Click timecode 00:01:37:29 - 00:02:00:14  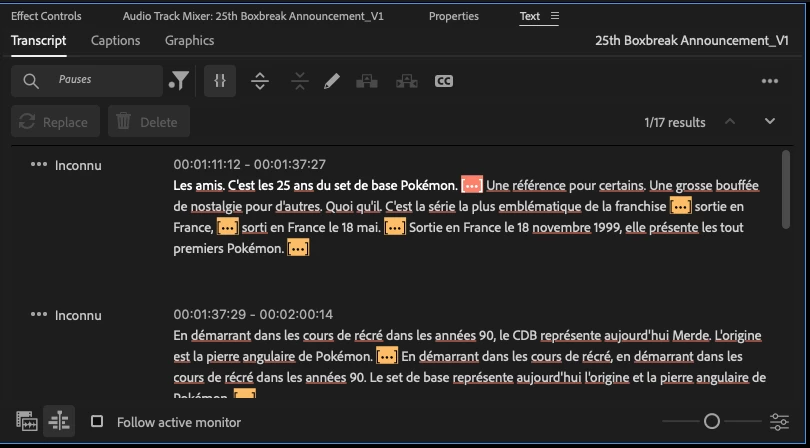(x=253, y=314)
